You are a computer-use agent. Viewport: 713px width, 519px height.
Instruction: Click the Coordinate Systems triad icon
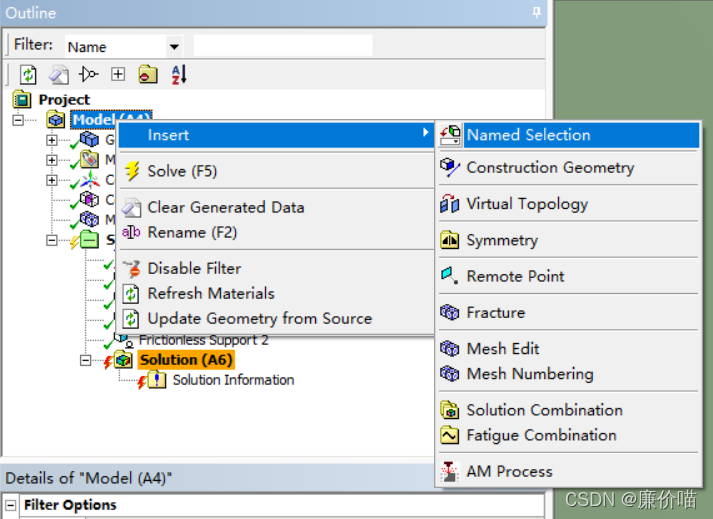click(x=90, y=179)
